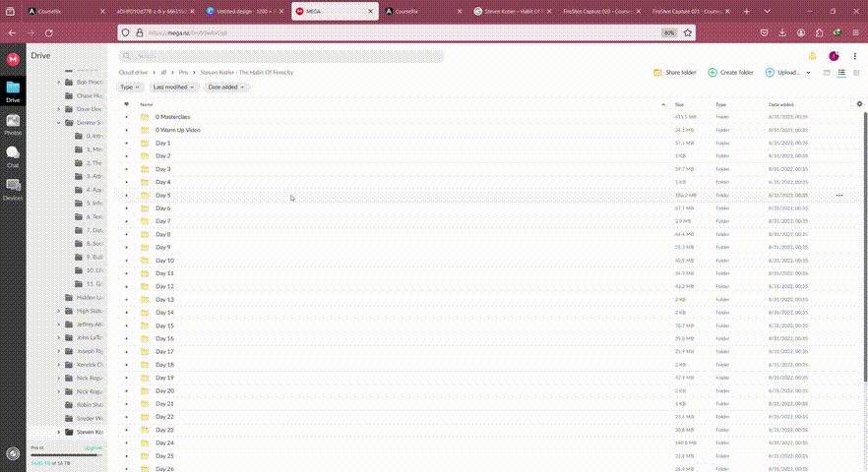The image size is (868, 472).
Task: Click the site lock icon in address bar
Action: click(x=140, y=32)
